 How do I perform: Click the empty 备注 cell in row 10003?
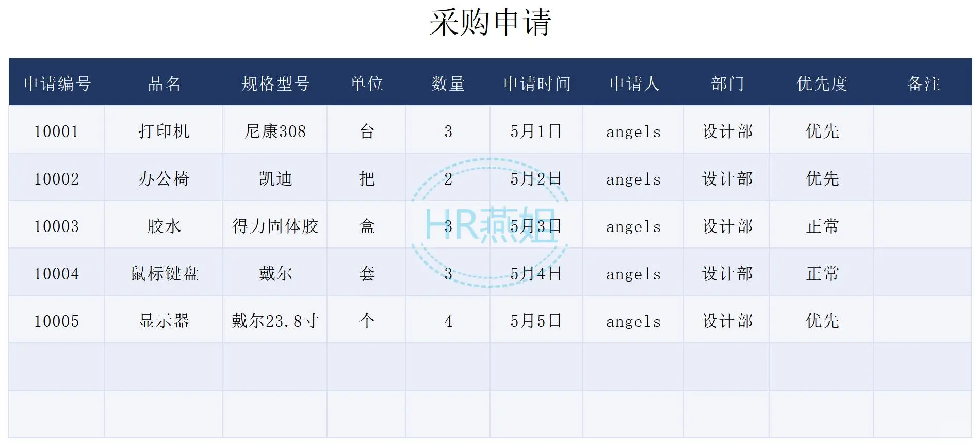tap(923, 224)
